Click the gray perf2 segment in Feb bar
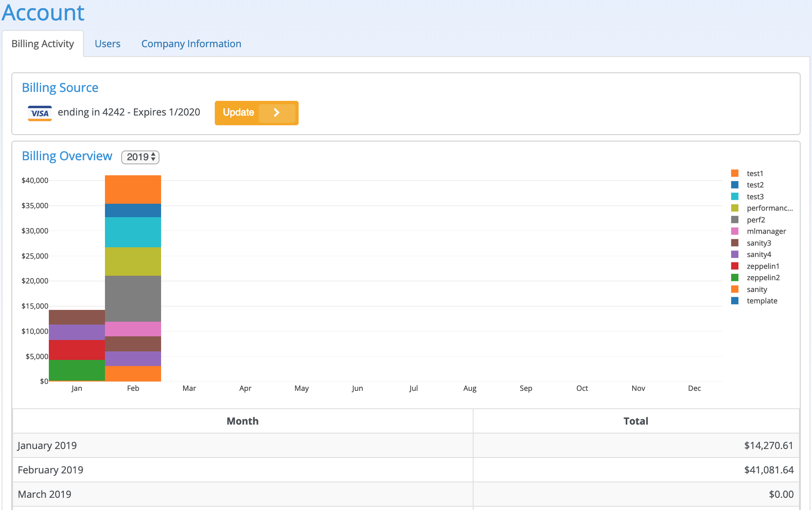 click(133, 299)
